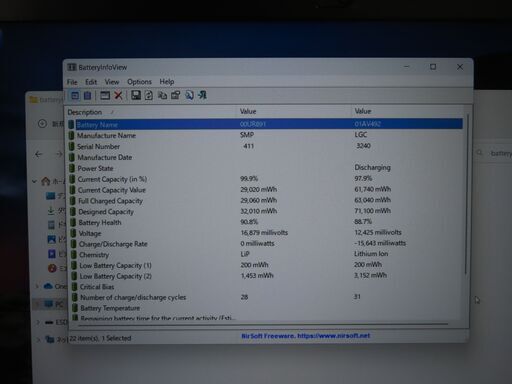The height and width of the screenshot is (384, 512).
Task: Expand the network node at sidebar bottom
Action: pyautogui.click(x=39, y=340)
